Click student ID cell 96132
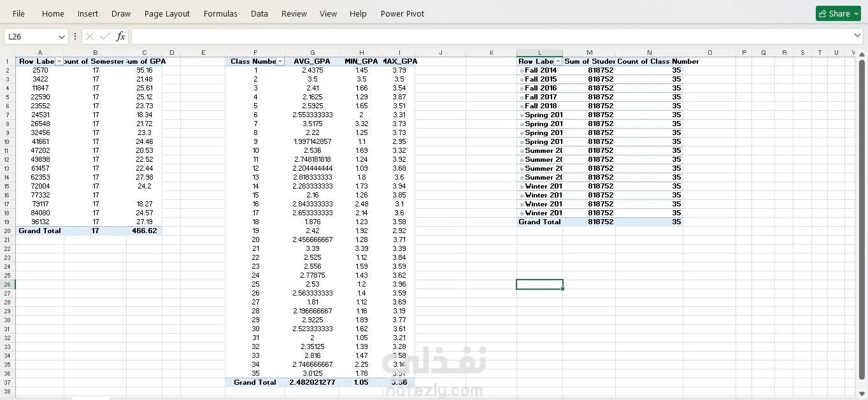The height and width of the screenshot is (400, 868). point(40,222)
